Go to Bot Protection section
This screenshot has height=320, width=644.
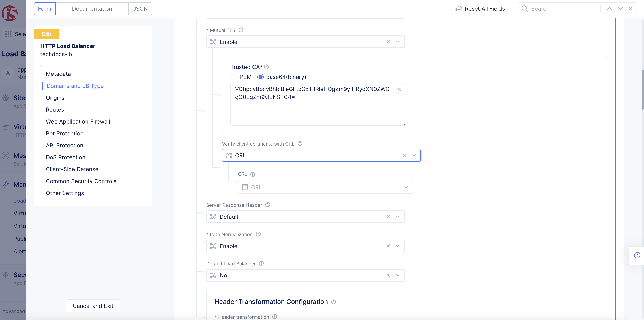[x=65, y=133]
